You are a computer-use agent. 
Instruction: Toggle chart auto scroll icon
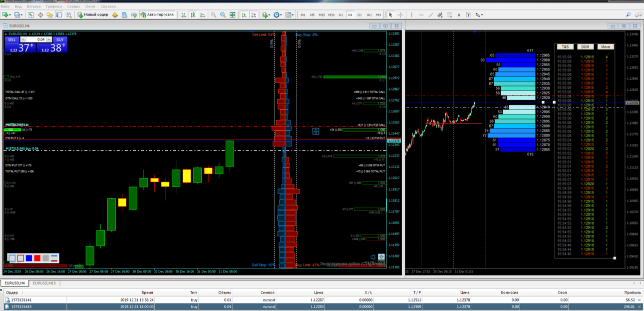click(x=245, y=15)
